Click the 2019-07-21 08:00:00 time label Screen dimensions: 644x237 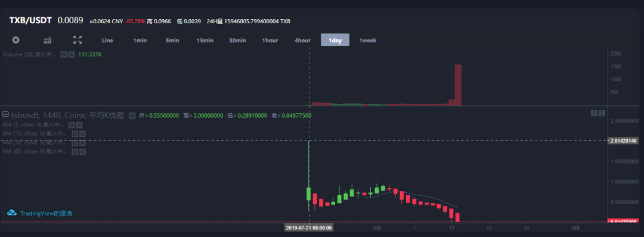308,227
